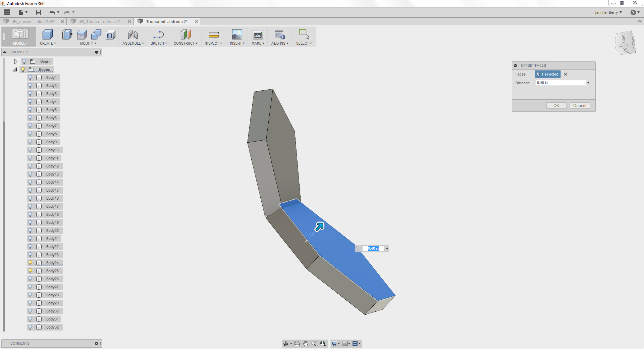The height and width of the screenshot is (349, 644).
Task: Select the Fillet modify icon
Action: (x=82, y=35)
